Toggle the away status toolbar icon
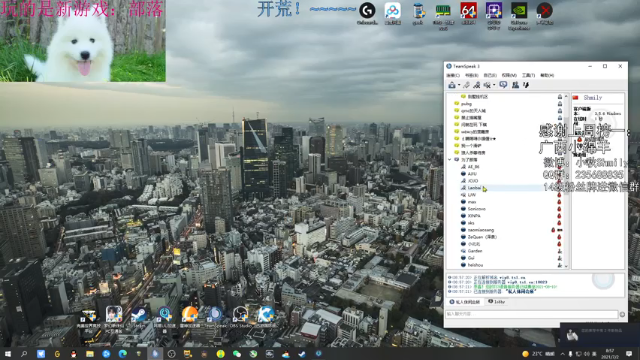The height and width of the screenshot is (360, 640). point(476,85)
